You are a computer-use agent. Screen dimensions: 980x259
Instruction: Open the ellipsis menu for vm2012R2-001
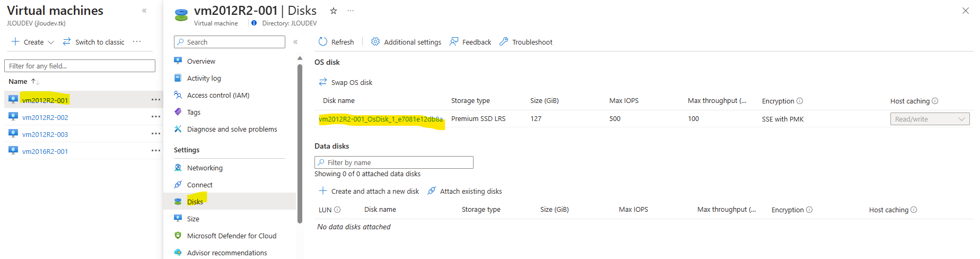[155, 100]
